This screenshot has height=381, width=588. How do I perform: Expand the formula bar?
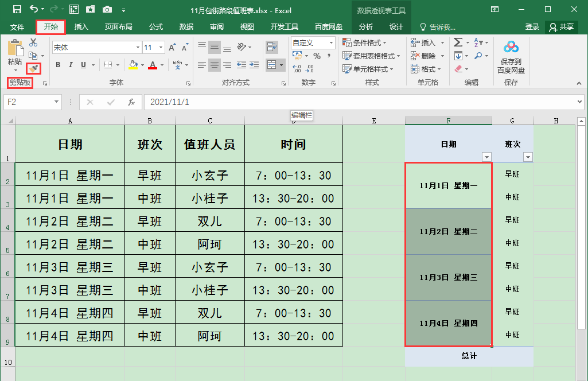(x=580, y=102)
